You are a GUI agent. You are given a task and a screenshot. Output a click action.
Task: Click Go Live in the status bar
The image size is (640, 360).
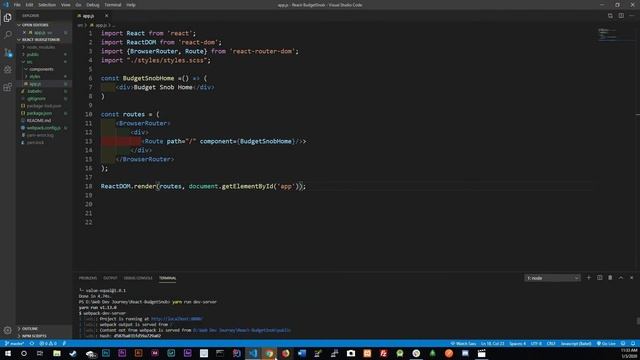(x=606, y=343)
